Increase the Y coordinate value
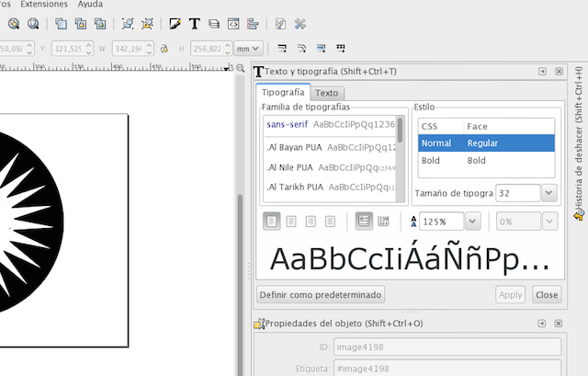Image resolution: width=588 pixels, height=376 pixels. pos(89,45)
